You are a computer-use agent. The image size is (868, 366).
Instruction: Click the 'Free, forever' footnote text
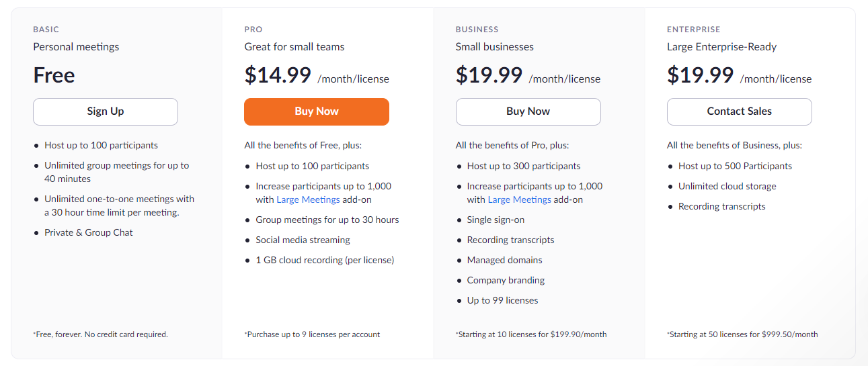point(101,334)
